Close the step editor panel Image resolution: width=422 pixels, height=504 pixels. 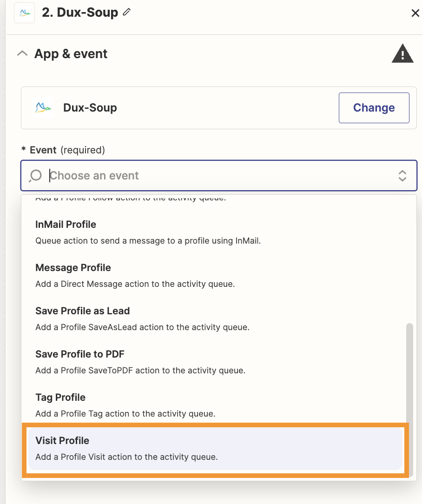(415, 13)
